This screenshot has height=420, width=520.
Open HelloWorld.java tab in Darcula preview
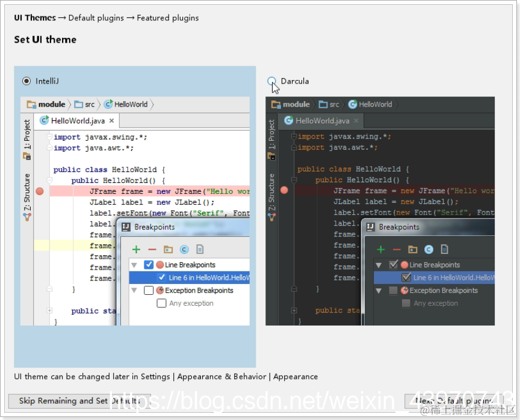pos(321,121)
